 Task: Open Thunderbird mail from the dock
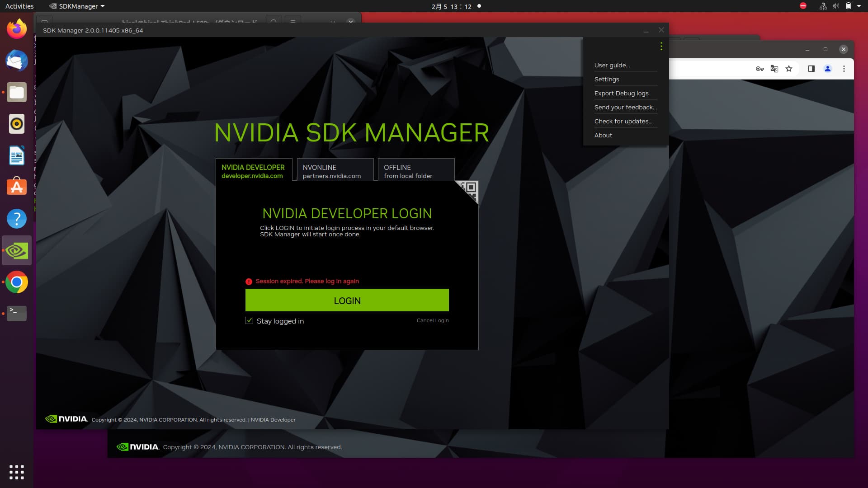[17, 61]
